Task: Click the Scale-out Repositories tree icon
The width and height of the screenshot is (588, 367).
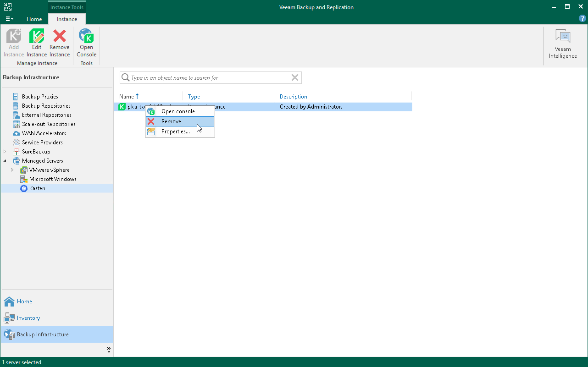Action: (x=17, y=124)
